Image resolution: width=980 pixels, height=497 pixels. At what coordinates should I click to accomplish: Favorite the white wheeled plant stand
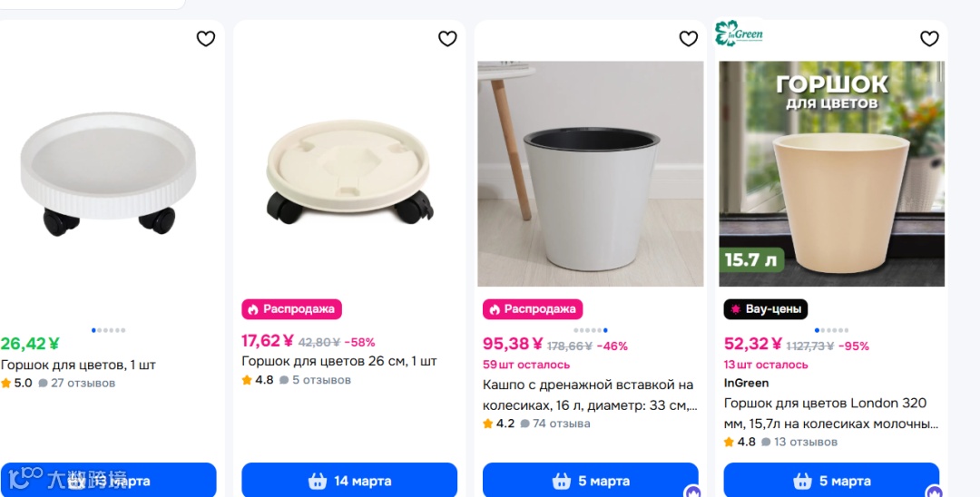[206, 39]
